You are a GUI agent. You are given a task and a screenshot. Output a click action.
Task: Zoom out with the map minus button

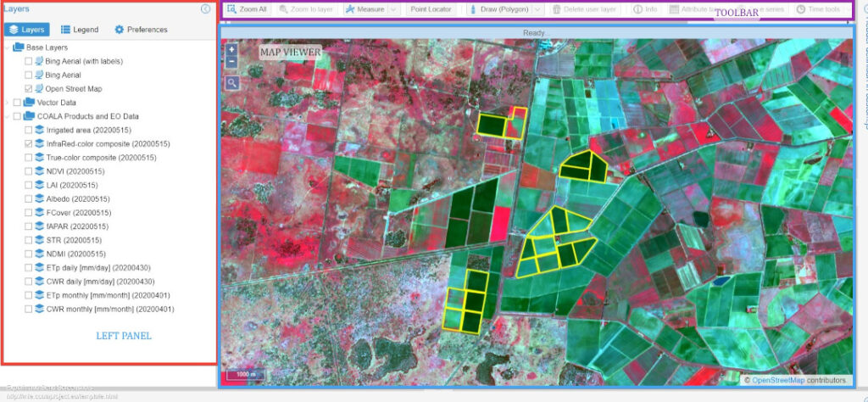coord(231,62)
